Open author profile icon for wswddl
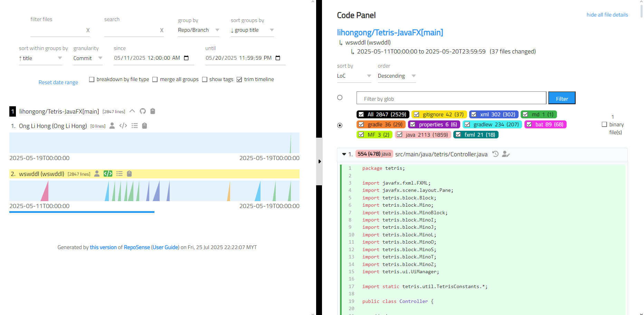The image size is (644, 315). (97, 174)
